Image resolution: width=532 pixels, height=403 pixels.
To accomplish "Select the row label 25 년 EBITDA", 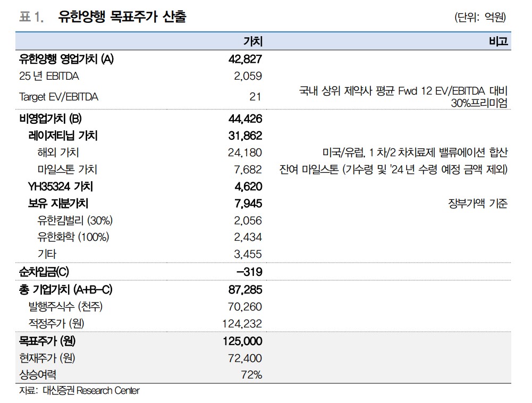I will [49, 76].
